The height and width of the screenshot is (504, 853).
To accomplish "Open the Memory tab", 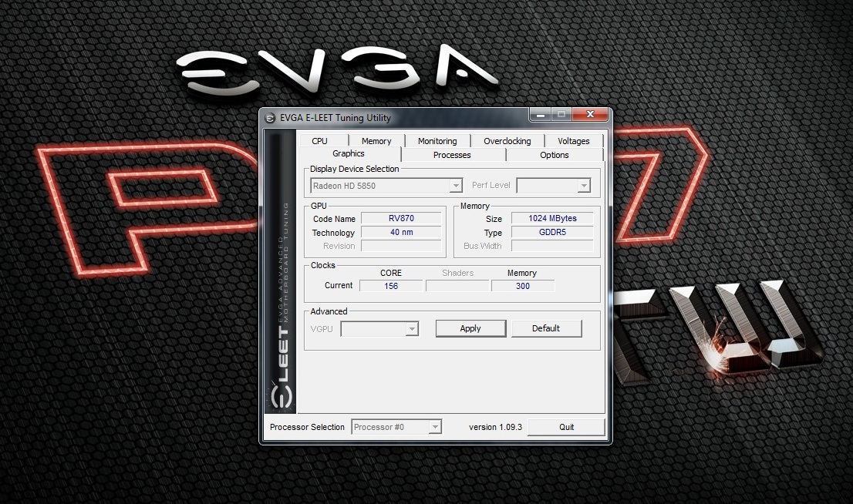I will (376, 141).
